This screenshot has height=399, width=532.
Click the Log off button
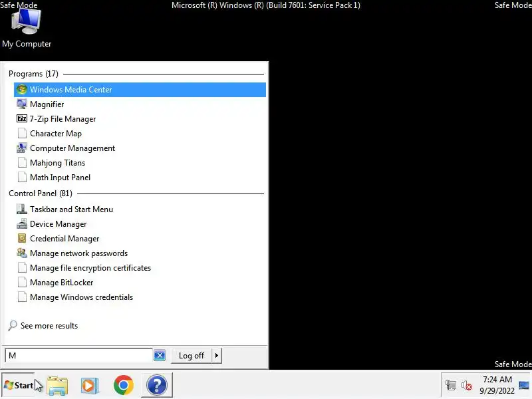192,356
